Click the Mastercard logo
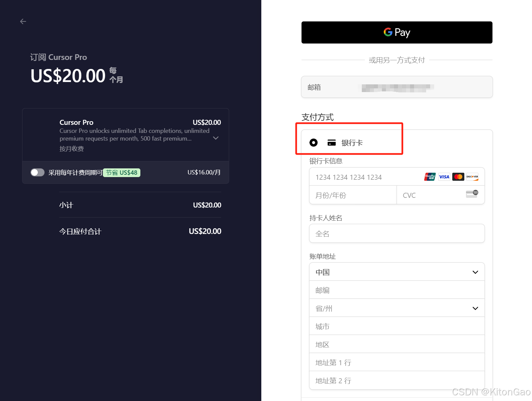The height and width of the screenshot is (401, 532). 458,177
